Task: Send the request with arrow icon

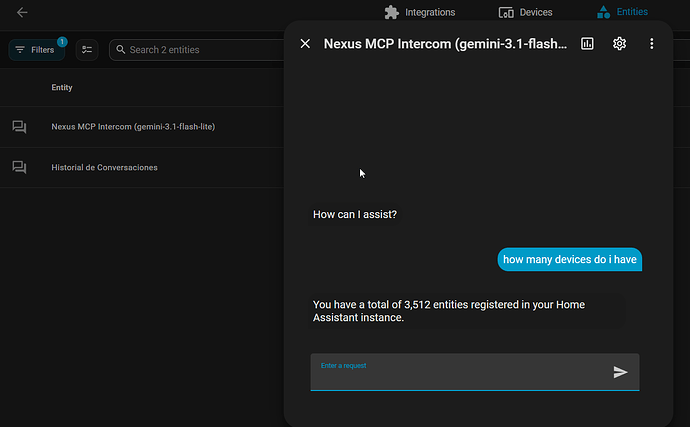Action: tap(620, 372)
